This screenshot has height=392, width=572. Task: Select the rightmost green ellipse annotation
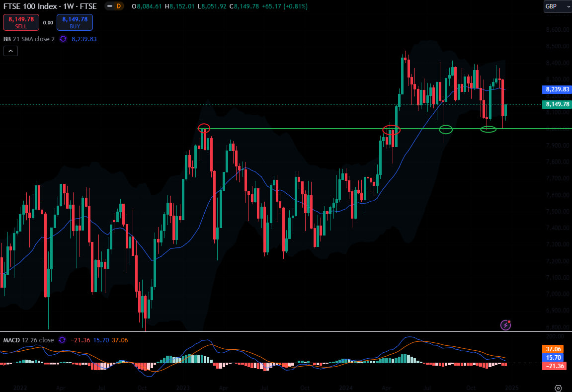(489, 129)
